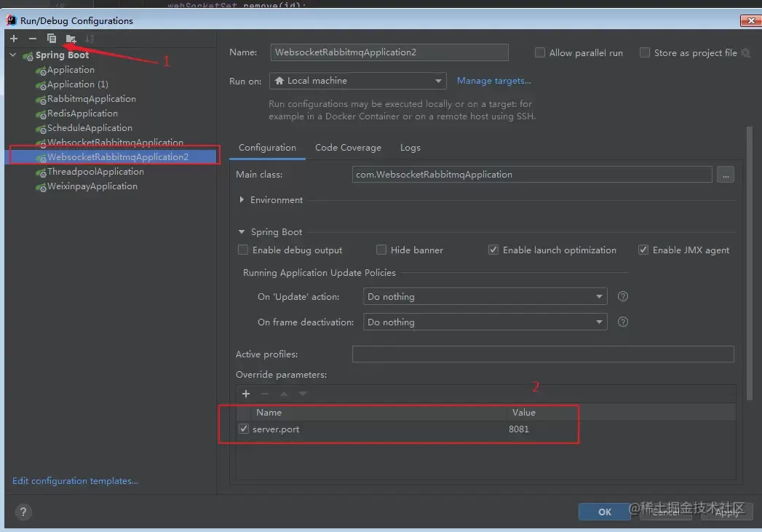
Task: Switch to the Configuration tab
Action: [x=267, y=148]
